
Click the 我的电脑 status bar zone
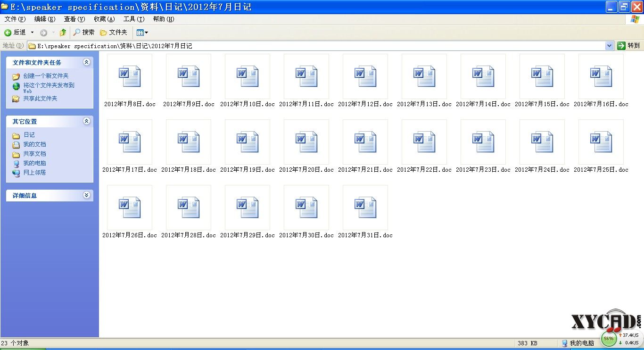(x=578, y=343)
